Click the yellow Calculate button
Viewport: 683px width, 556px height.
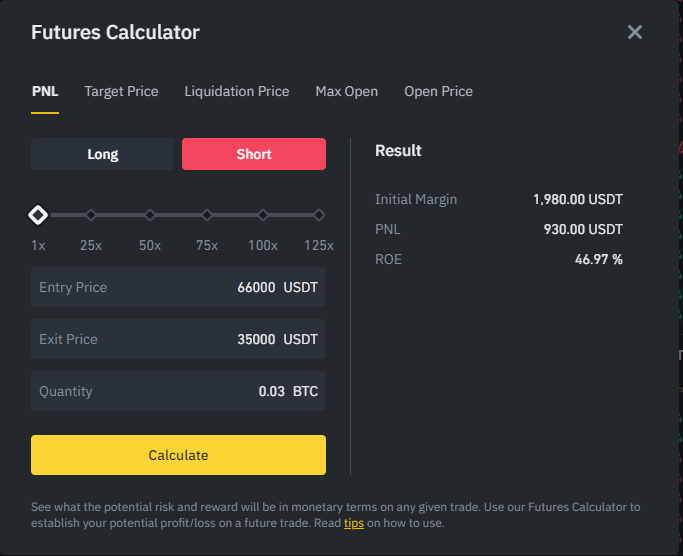(178, 455)
